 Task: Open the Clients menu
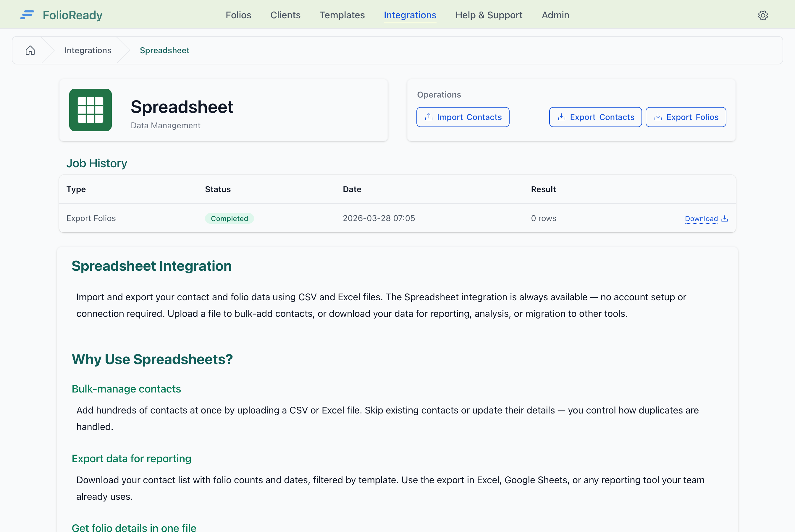pyautogui.click(x=285, y=15)
